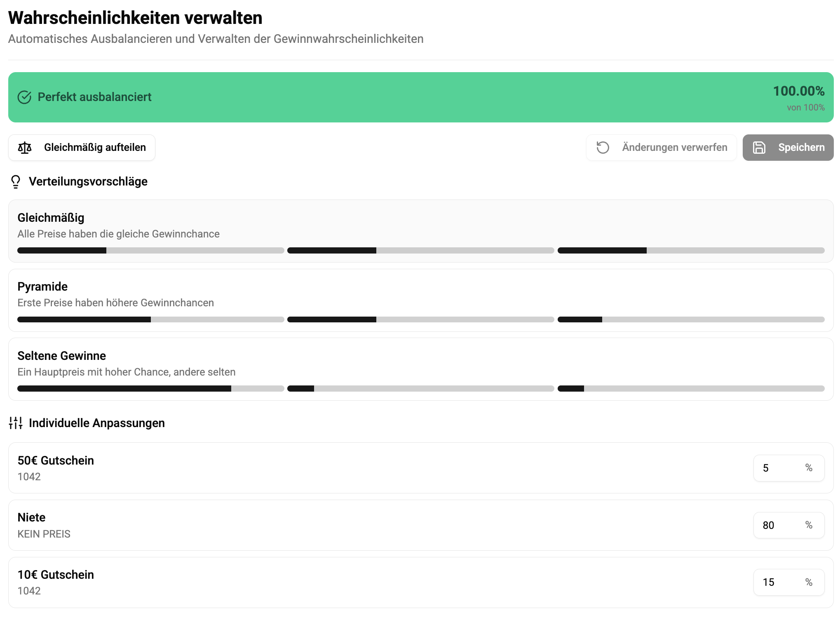The width and height of the screenshot is (840, 620).
Task: Click first progress bar under Seltene Gewinne
Action: [150, 388]
